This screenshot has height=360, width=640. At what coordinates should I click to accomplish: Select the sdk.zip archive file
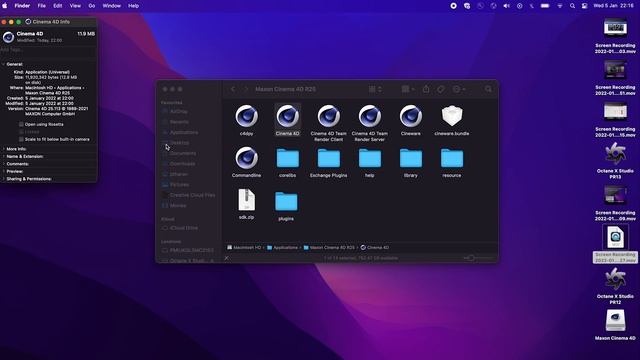coord(247,200)
